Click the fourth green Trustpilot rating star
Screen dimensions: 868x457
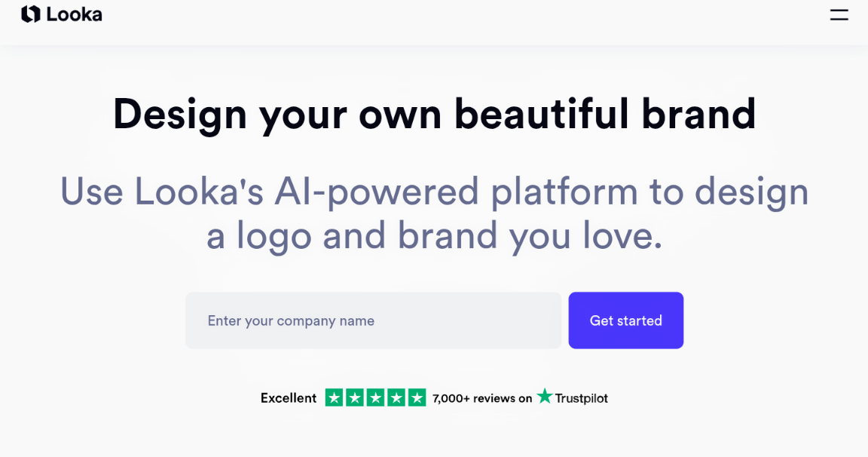click(396, 398)
